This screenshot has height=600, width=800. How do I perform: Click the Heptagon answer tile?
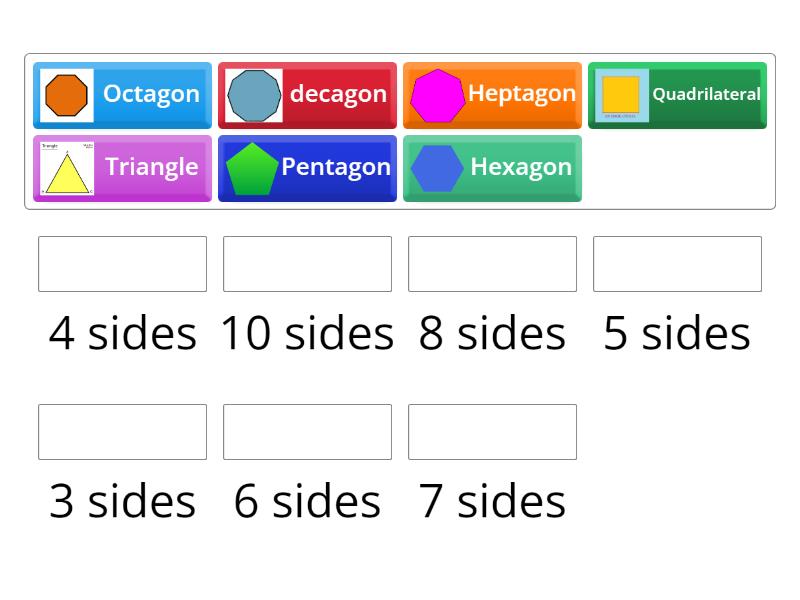tap(492, 95)
